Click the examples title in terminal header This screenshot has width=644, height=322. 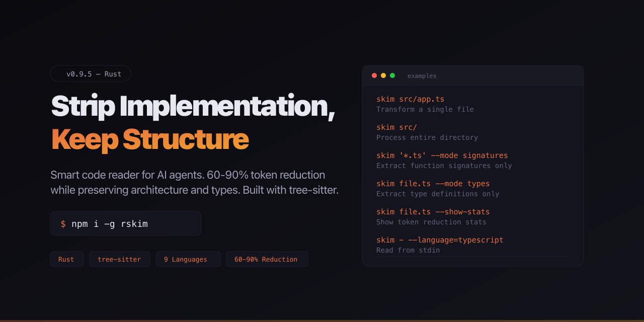(x=422, y=76)
